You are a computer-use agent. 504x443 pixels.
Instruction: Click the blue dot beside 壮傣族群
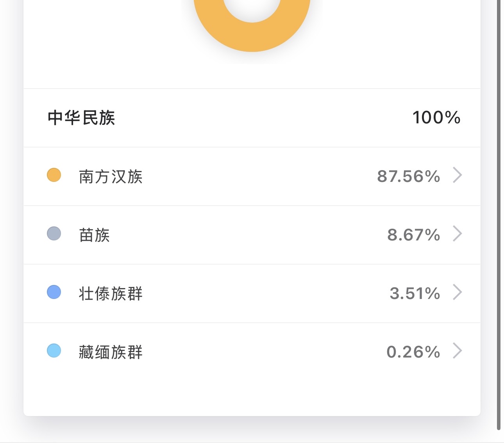click(54, 292)
